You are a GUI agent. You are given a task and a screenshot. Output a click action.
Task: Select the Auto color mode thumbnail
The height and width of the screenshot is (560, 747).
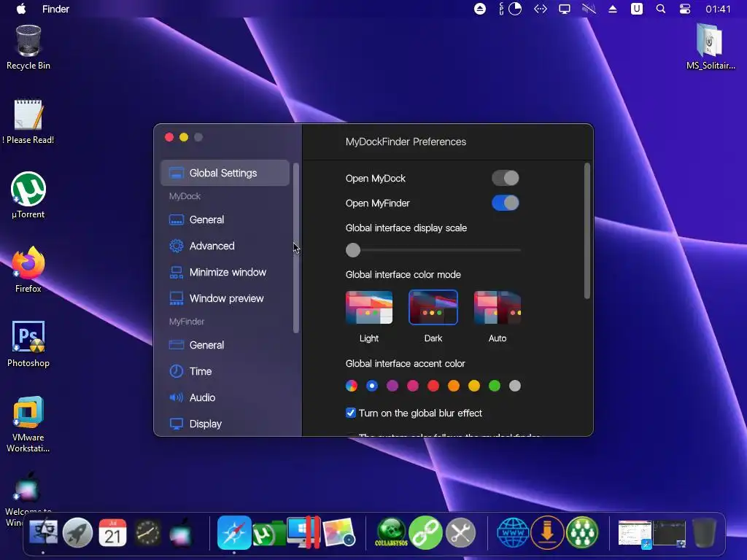coord(498,308)
